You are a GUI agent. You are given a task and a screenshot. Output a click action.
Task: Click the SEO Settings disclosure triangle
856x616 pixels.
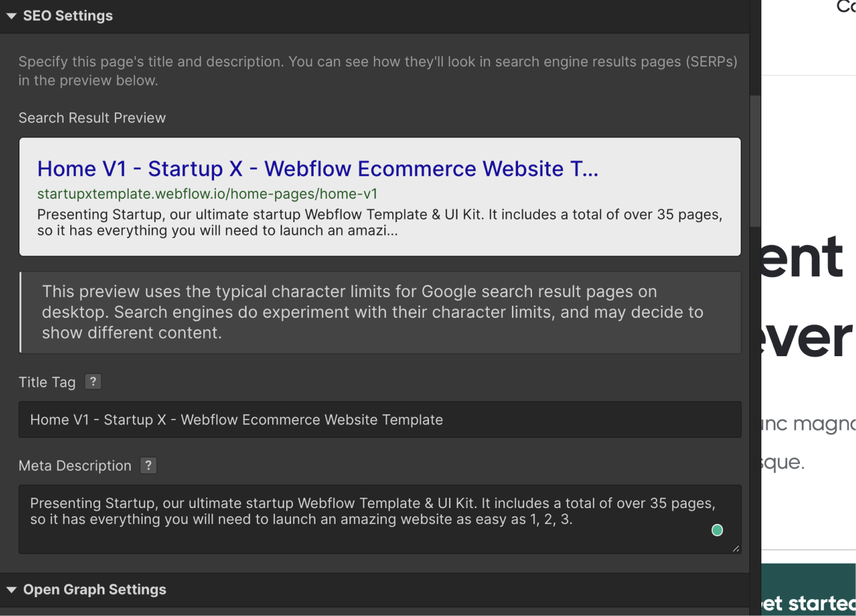10,16
